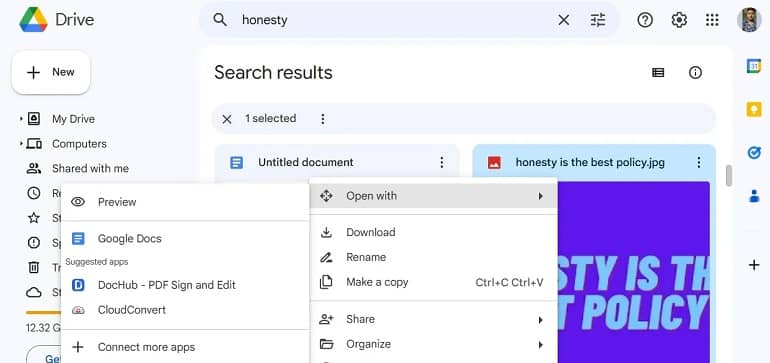Click the New button

pyautogui.click(x=51, y=73)
